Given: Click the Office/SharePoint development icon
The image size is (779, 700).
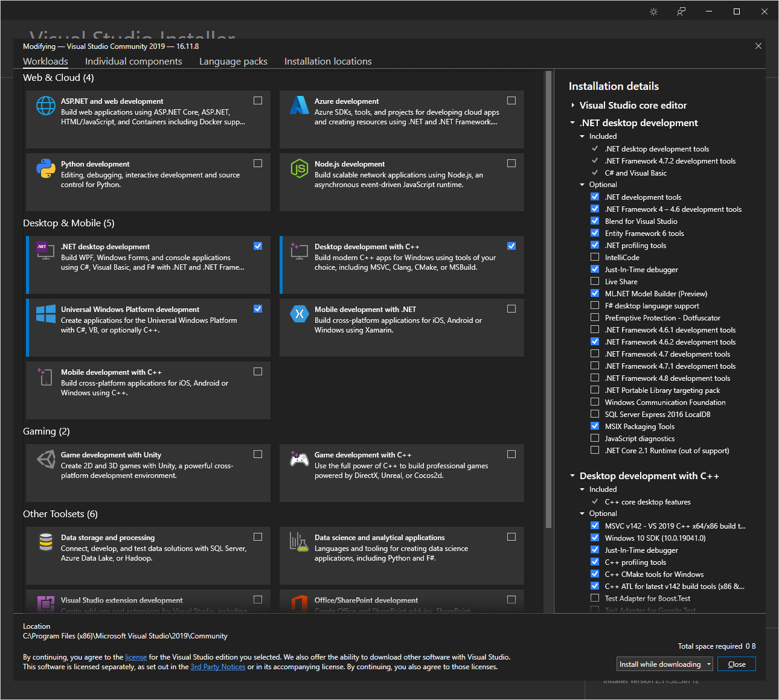Looking at the screenshot, I should point(300,604).
